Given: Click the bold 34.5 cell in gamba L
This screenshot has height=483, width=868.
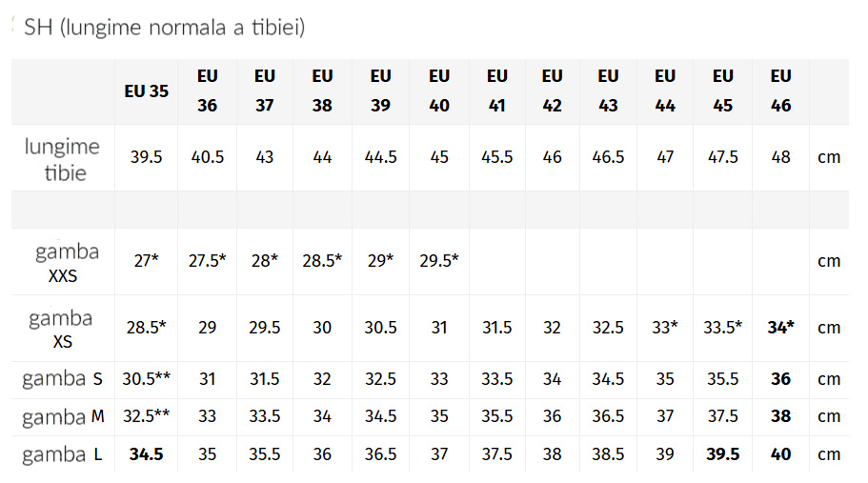Looking at the screenshot, I should 146,454.
